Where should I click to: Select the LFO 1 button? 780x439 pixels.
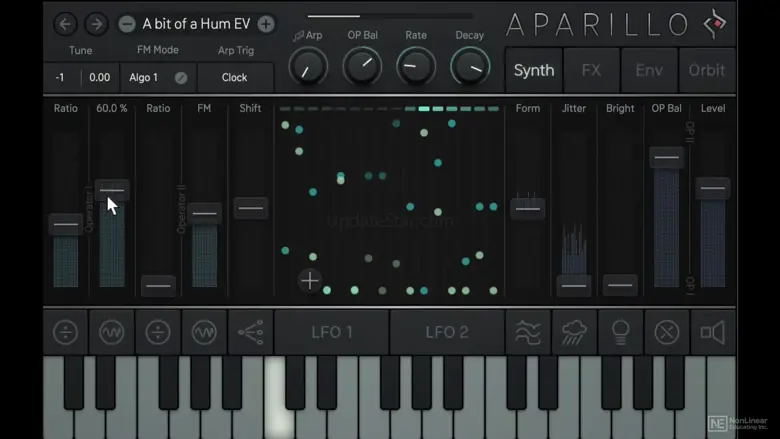pyautogui.click(x=332, y=332)
